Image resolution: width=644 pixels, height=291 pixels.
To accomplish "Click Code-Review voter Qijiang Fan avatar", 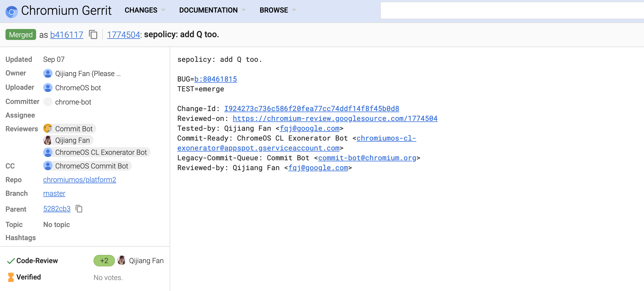I will pos(122,260).
